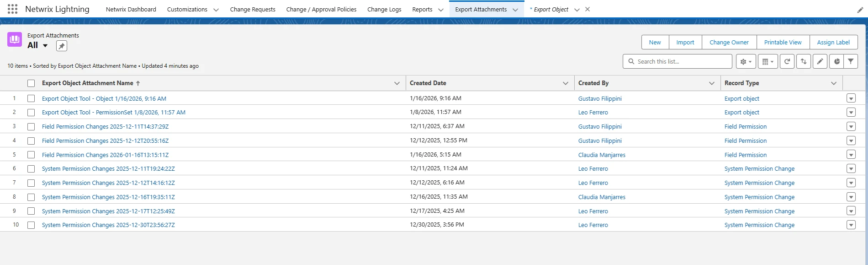Screen dimensions: 868x265
Task: Click the Assign Label button
Action: [x=833, y=42]
